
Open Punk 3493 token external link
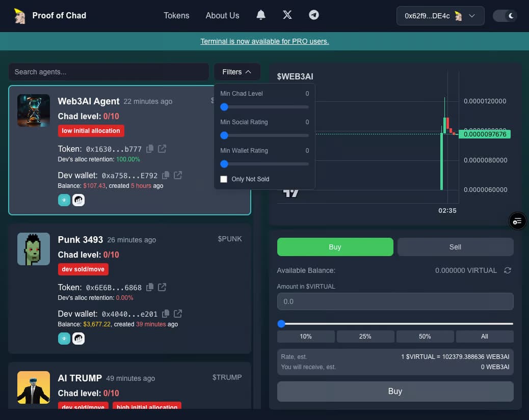[x=162, y=288]
